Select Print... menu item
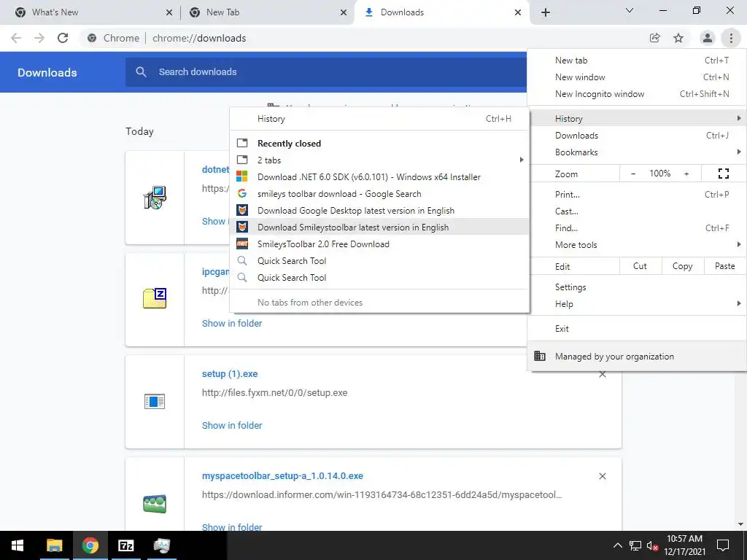This screenshot has width=747, height=560. [x=636, y=194]
